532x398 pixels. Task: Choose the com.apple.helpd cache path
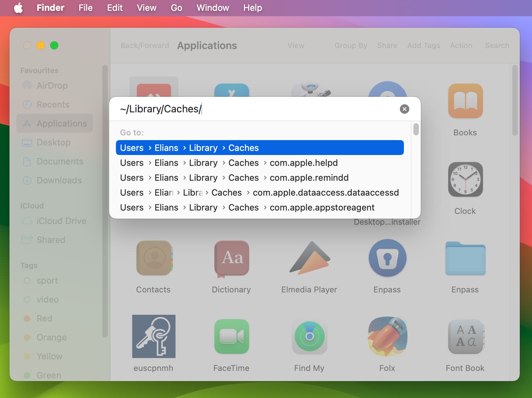click(x=260, y=163)
